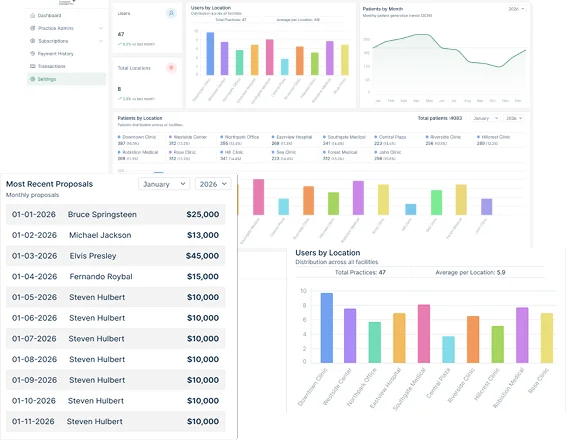This screenshot has height=440, width=566.
Task: Click the orange Eastview Hospital bar in the enlarged chart
Action: tap(399, 338)
